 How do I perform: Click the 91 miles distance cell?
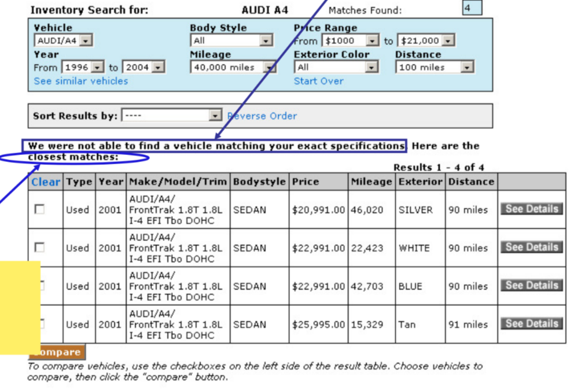tap(471, 324)
